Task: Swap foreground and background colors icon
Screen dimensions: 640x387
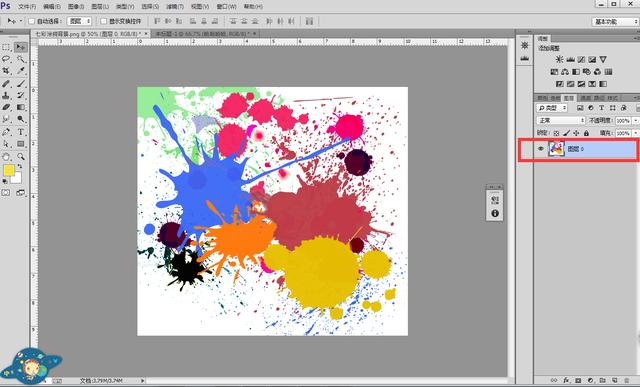Action: pos(20,167)
